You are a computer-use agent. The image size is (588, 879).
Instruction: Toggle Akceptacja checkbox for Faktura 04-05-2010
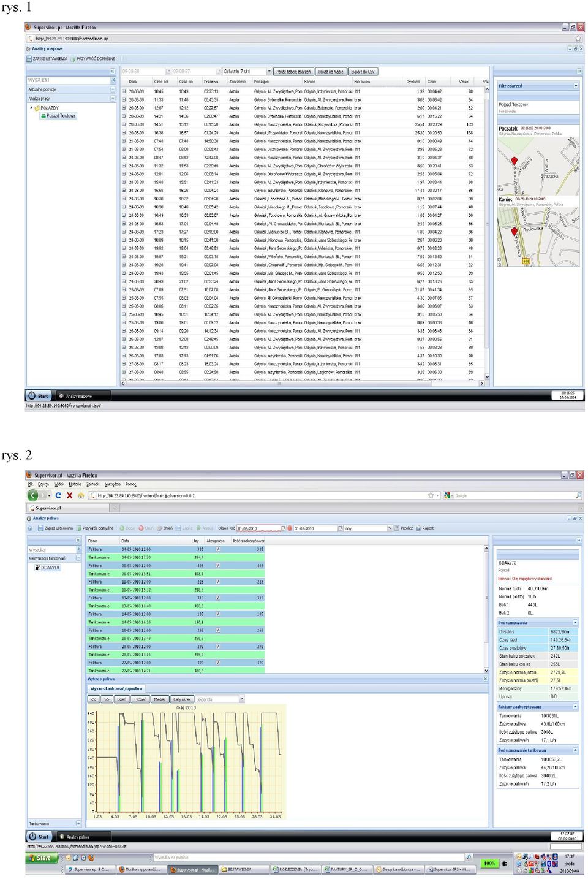tap(218, 549)
